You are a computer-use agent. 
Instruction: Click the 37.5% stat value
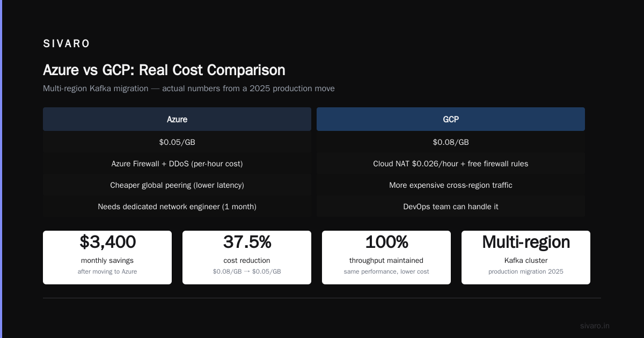point(247,242)
